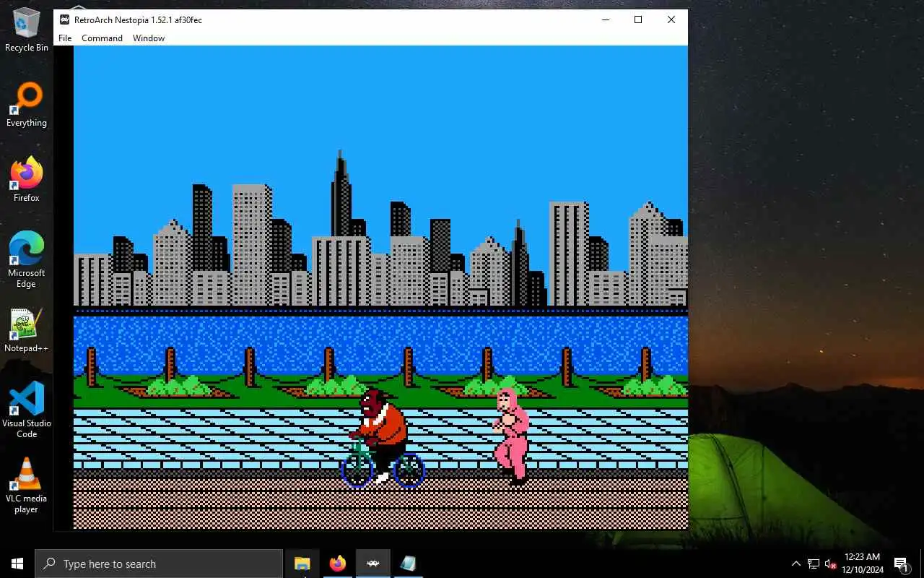Click the pink-suited jogger in the game
924x578 pixels.
tap(512, 436)
